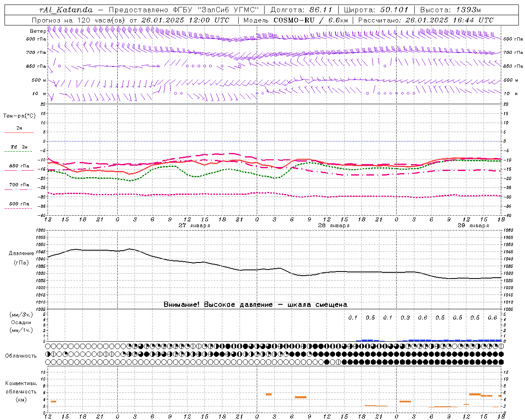The height and width of the screenshot is (420, 525).
Task: Click the Рассчитано: 26.01.2025 16:44 UTC timestamp
Action: point(426,20)
